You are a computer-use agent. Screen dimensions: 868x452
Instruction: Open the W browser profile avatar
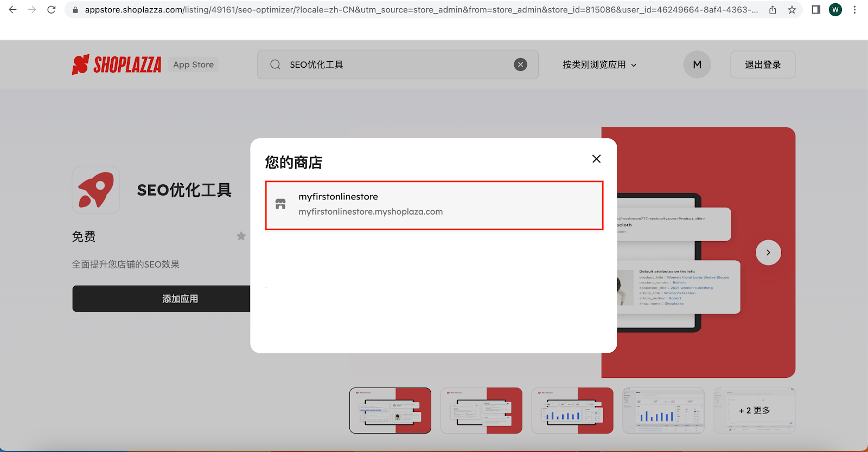tap(835, 10)
